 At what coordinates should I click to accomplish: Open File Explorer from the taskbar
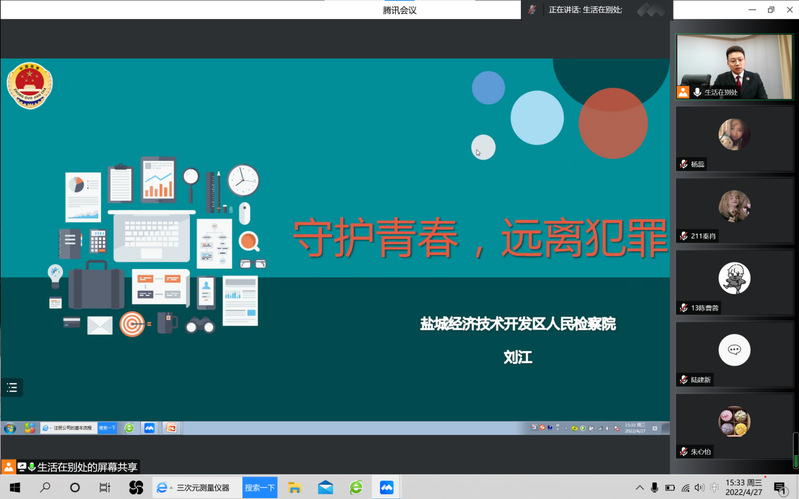tap(294, 488)
